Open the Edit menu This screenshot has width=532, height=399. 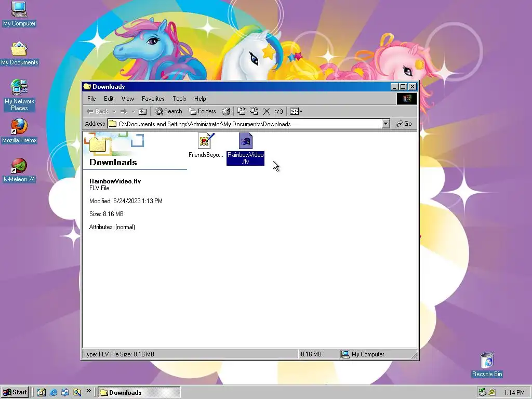[109, 99]
